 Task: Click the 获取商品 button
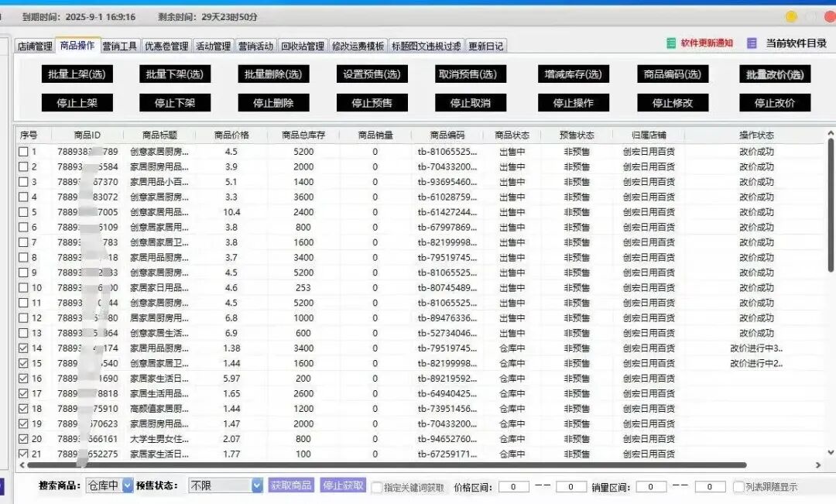(291, 485)
